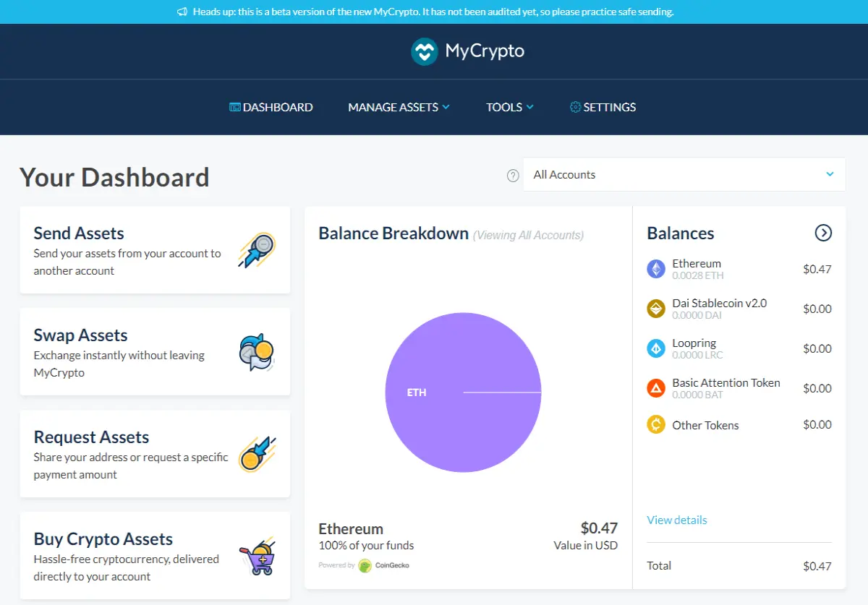Click the 0.0000 BAT amount
The height and width of the screenshot is (605, 868).
(697, 395)
